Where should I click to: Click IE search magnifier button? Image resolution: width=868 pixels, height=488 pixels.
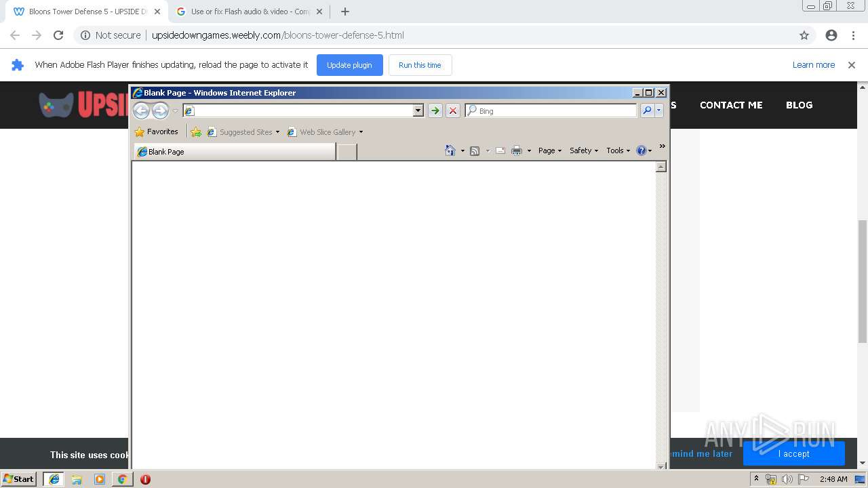click(x=647, y=110)
